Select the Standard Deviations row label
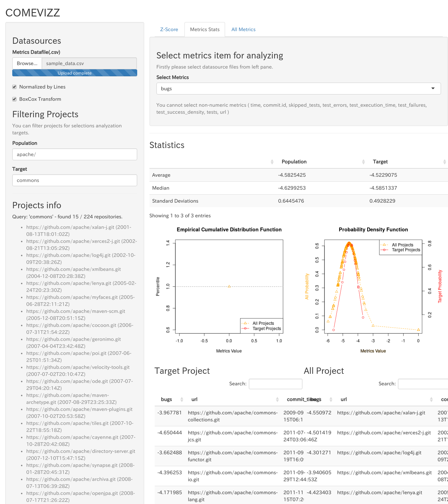Viewport: 448px width, 504px height. (175, 201)
